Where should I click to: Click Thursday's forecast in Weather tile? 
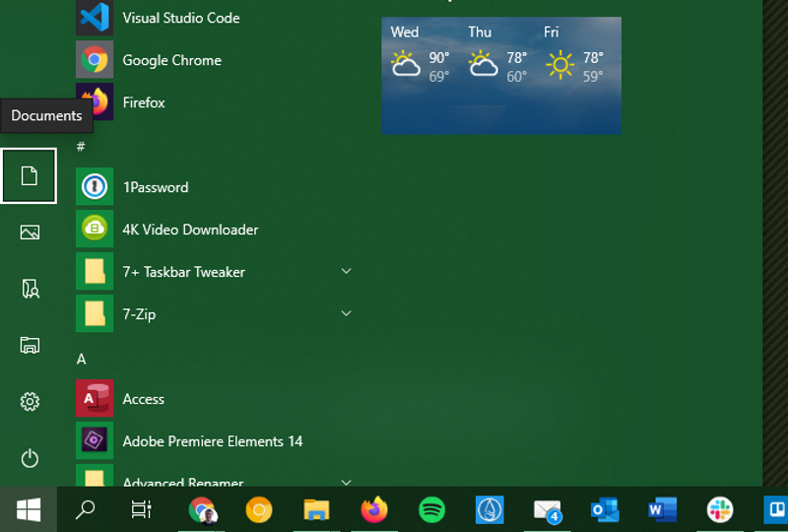tap(498, 54)
